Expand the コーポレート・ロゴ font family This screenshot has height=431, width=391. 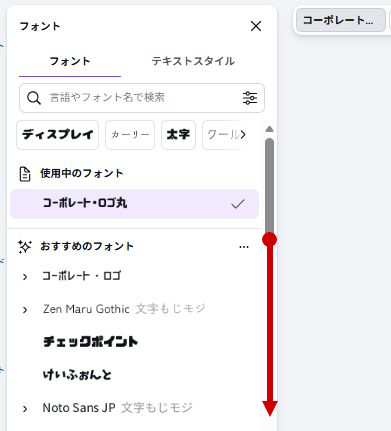pyautogui.click(x=25, y=276)
